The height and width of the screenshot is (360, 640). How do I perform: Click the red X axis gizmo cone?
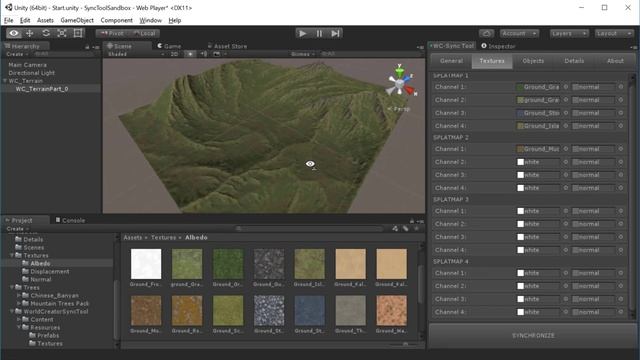click(409, 91)
